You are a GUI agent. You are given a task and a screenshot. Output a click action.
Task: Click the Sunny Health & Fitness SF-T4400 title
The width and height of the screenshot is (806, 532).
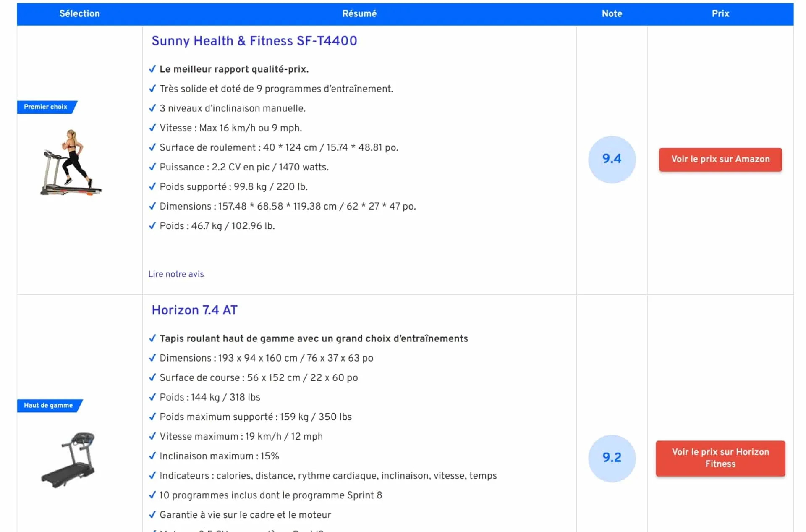[x=254, y=41]
